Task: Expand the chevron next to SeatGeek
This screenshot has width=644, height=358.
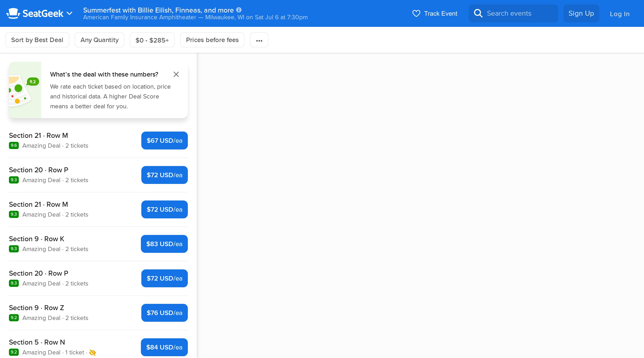Action: (x=70, y=13)
